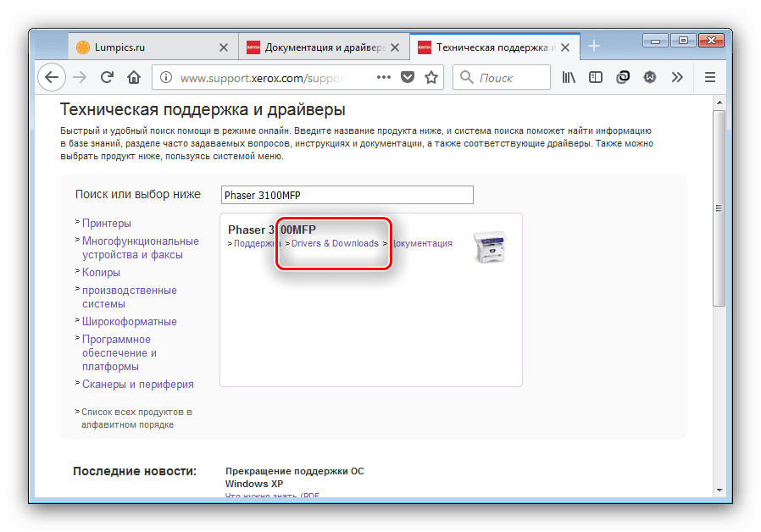
Task: Expand more toolbar tools chevron
Action: [x=677, y=77]
